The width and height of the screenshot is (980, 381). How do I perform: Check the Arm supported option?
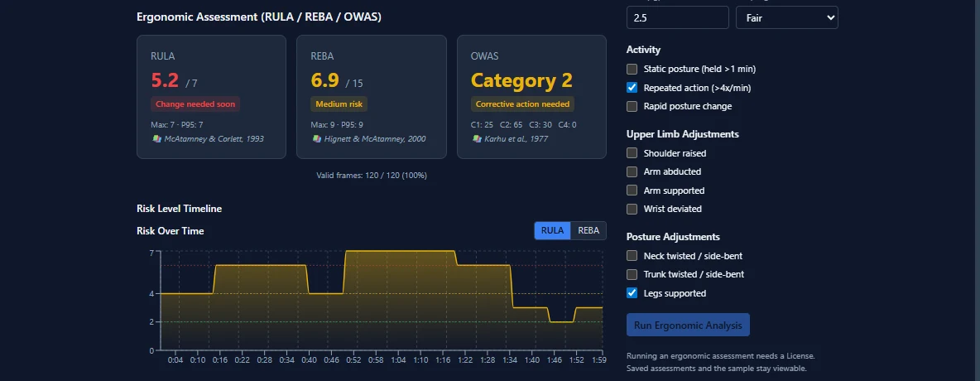pyautogui.click(x=632, y=190)
